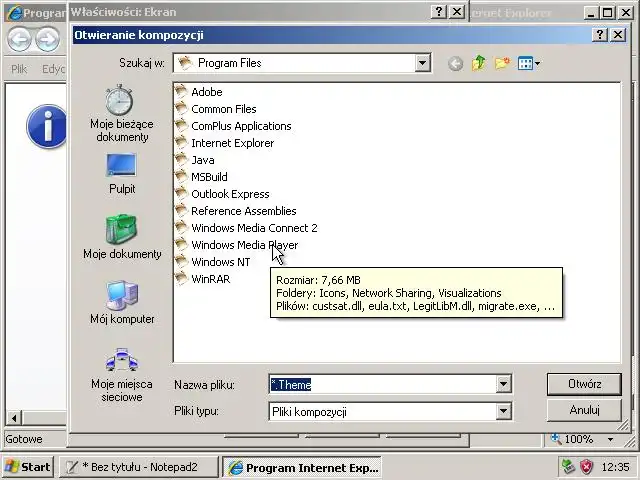Go to Mój komputer in the places bar

(122, 302)
